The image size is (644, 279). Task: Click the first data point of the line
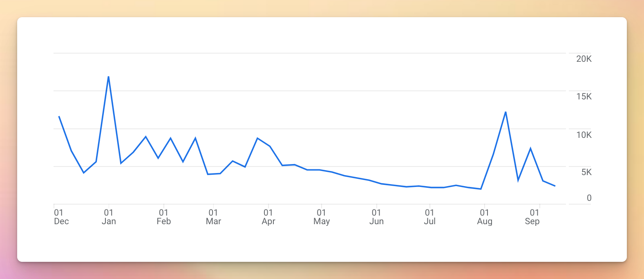click(59, 116)
